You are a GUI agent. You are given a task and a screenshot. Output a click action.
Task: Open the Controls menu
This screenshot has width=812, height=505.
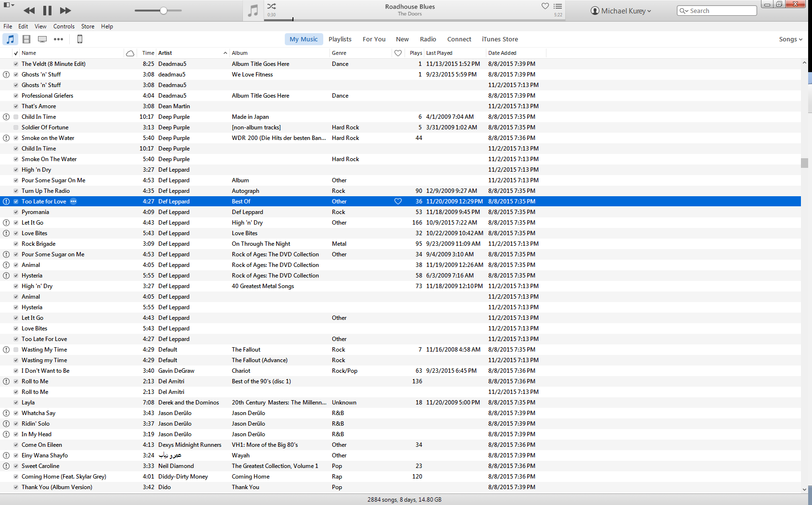(64, 26)
